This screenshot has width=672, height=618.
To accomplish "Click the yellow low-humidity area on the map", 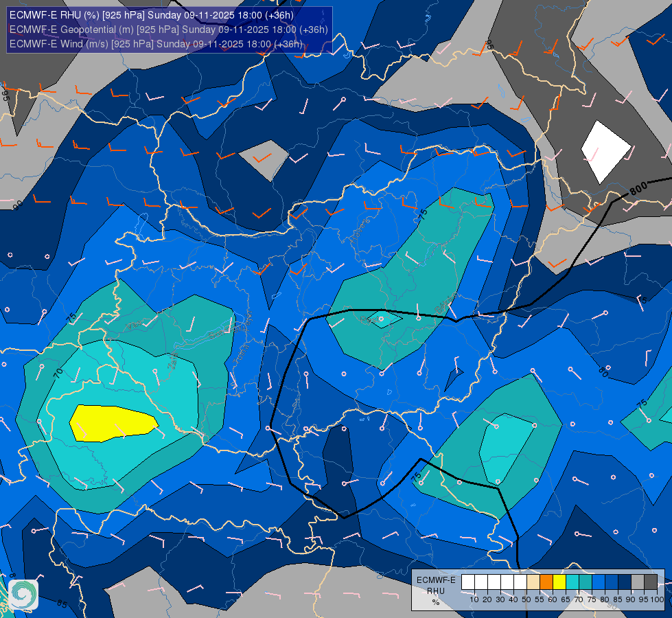I will 113,423.
